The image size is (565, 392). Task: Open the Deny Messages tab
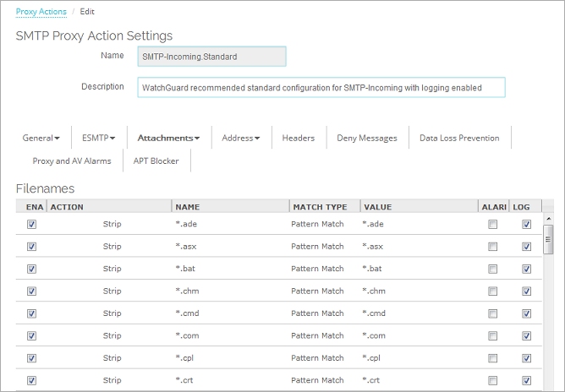(366, 138)
